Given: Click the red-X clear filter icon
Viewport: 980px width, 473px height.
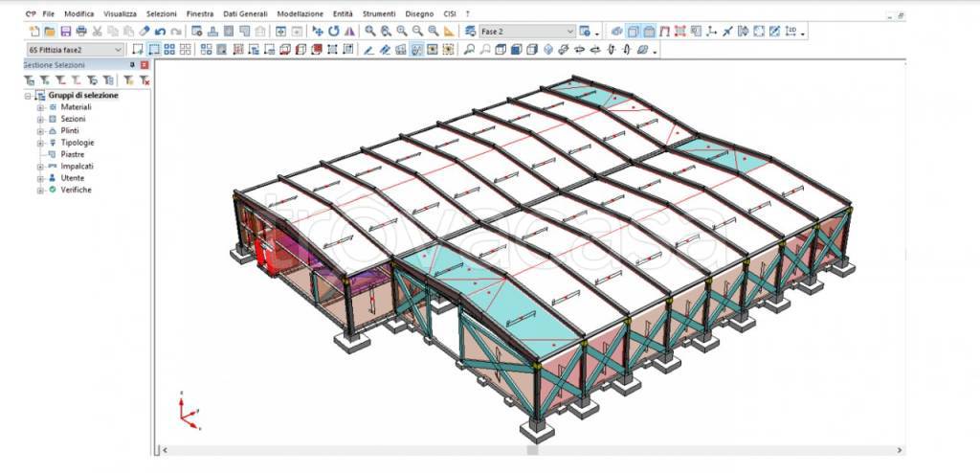Looking at the screenshot, I should (x=145, y=80).
